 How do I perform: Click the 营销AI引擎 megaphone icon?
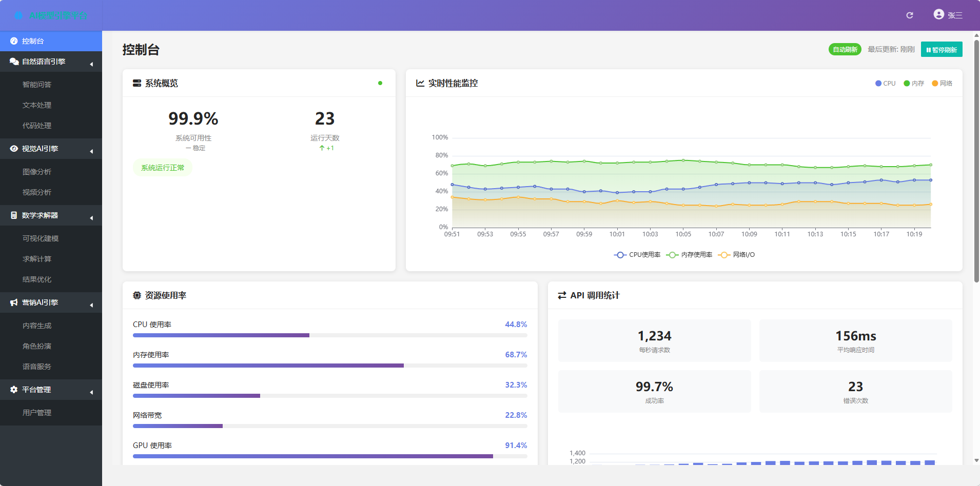(x=14, y=302)
